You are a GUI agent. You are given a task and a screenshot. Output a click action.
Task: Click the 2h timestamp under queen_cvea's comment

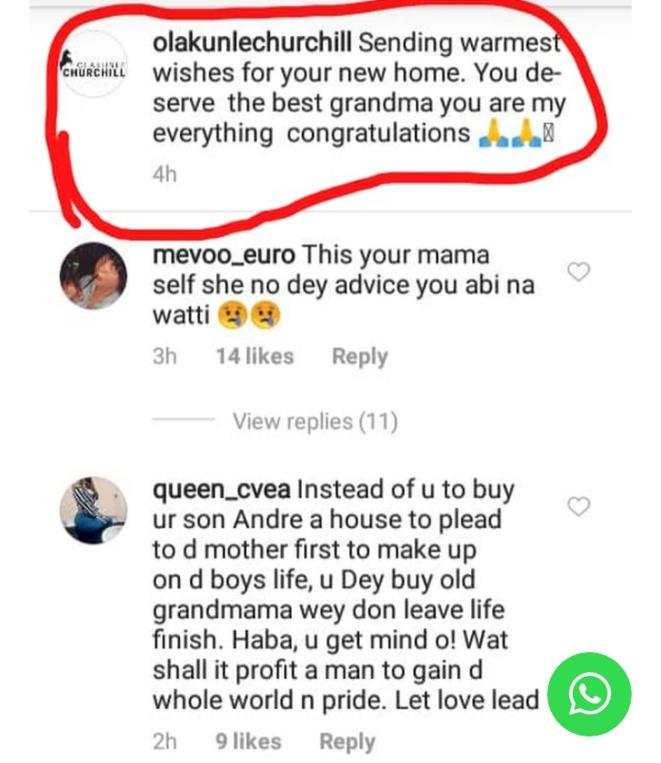coord(164,742)
